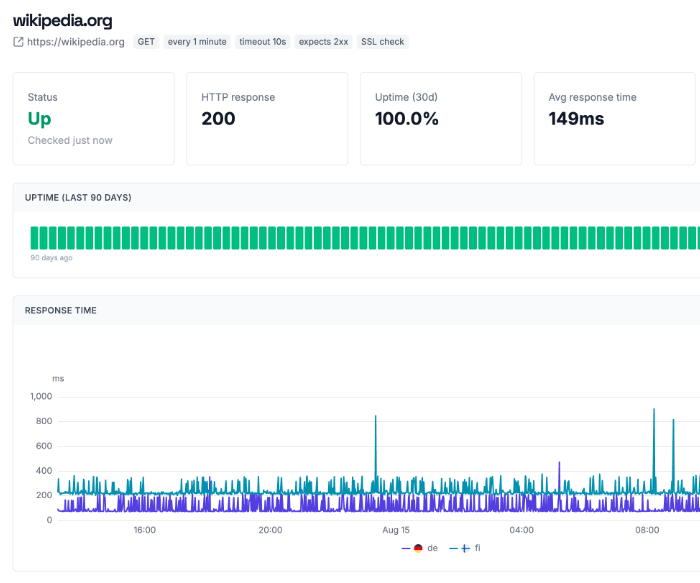Click the 'every 1 minute' tag

[x=197, y=42]
